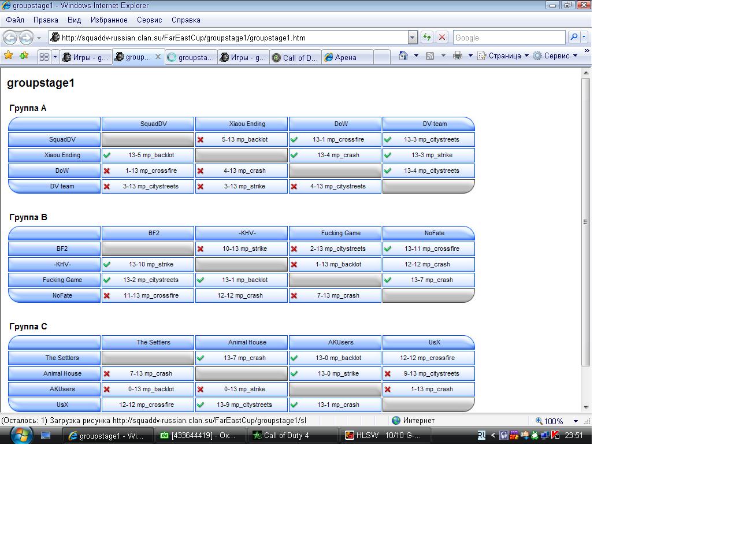Open the Избранное menu

pos(109,20)
